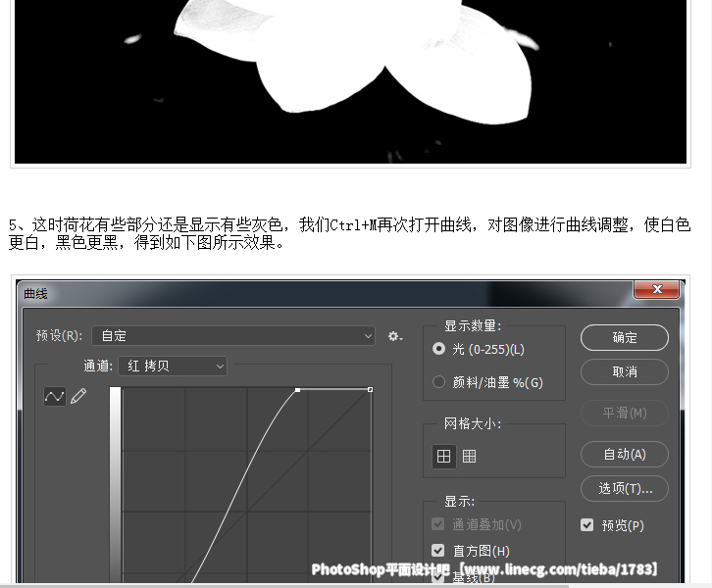The width and height of the screenshot is (712, 588).
Task: Click the step 5 instruction paragraph
Action: 350,233
